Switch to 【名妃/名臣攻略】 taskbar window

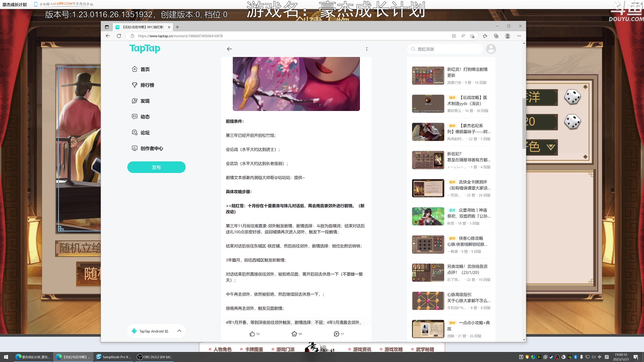[x=73, y=357]
